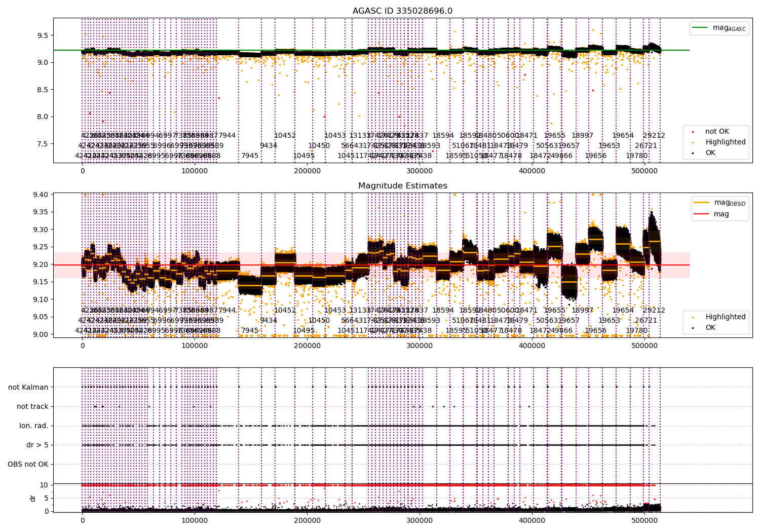Click obsid label 10495 in the top plot
The width and height of the screenshot is (760, 532).
point(303,156)
